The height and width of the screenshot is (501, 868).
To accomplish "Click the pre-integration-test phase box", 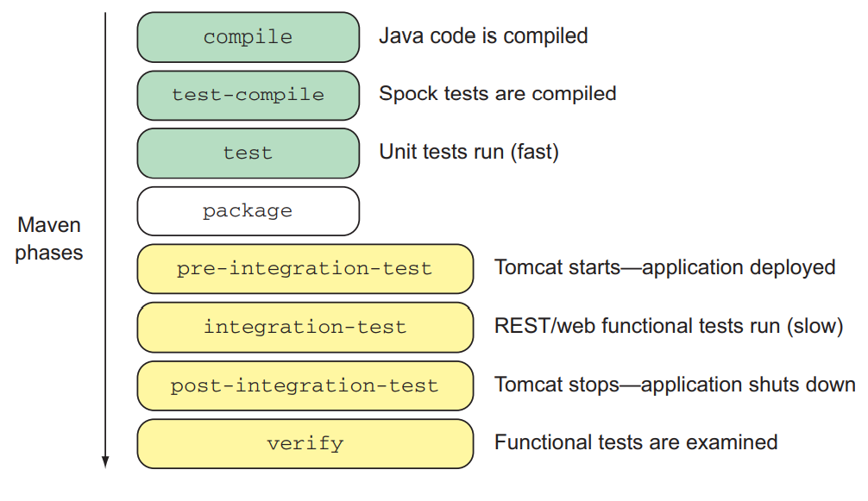I will [305, 269].
